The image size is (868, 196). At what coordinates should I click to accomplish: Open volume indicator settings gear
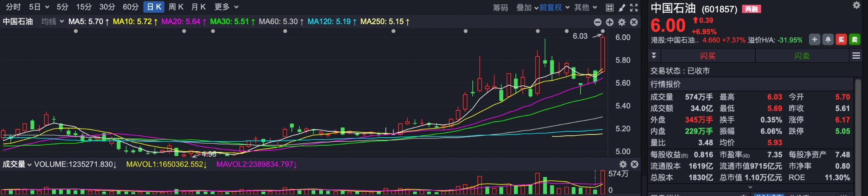pos(623,164)
